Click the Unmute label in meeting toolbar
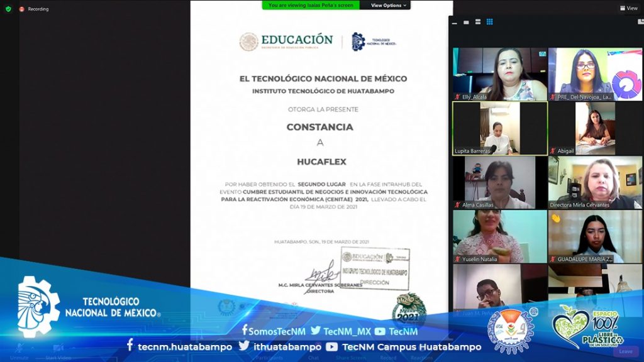 pyautogui.click(x=19, y=358)
